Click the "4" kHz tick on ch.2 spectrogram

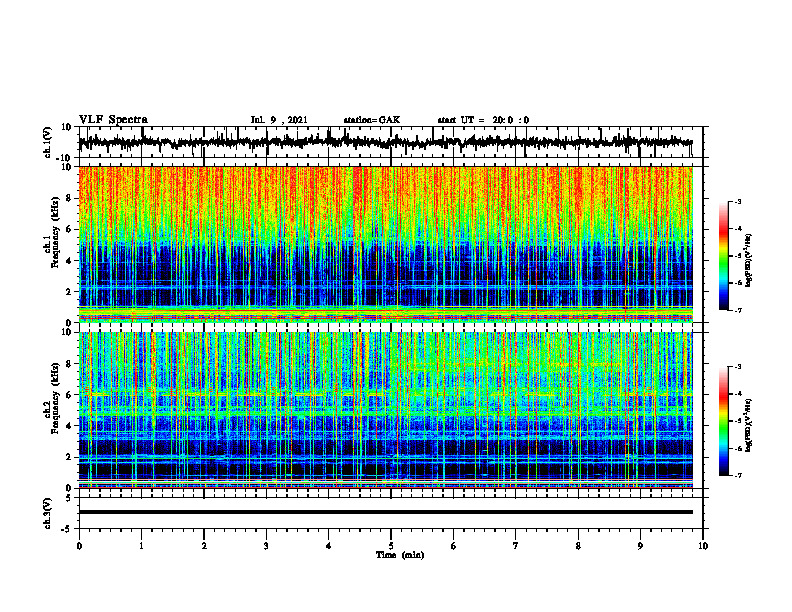coord(69,426)
